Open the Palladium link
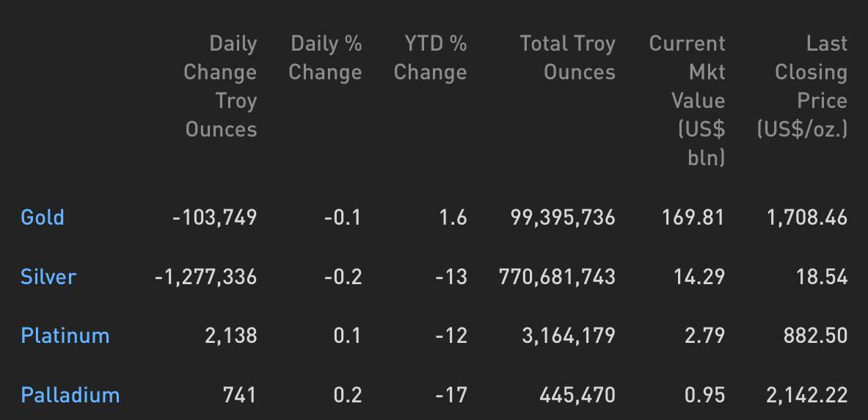The height and width of the screenshot is (420, 868). coord(70,395)
